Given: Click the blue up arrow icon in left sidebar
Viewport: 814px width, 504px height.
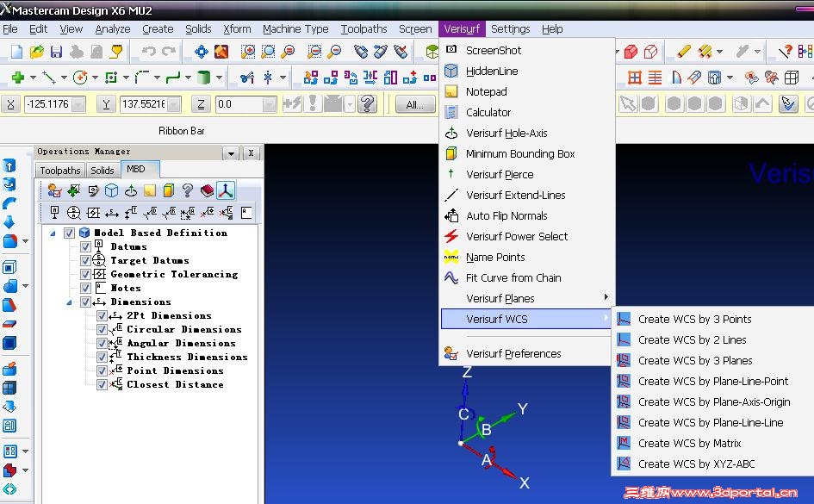Looking at the screenshot, I should pos(9,165).
